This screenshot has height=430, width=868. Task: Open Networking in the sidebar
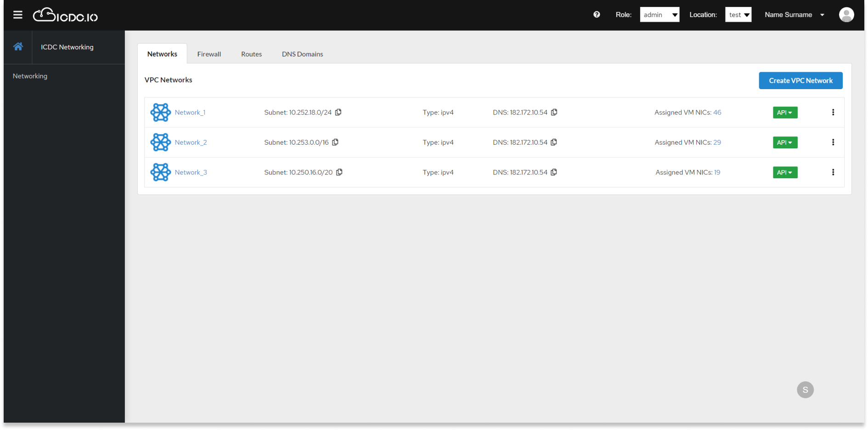coord(30,76)
